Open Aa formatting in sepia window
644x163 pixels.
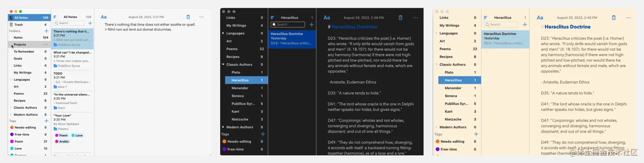(x=540, y=17)
